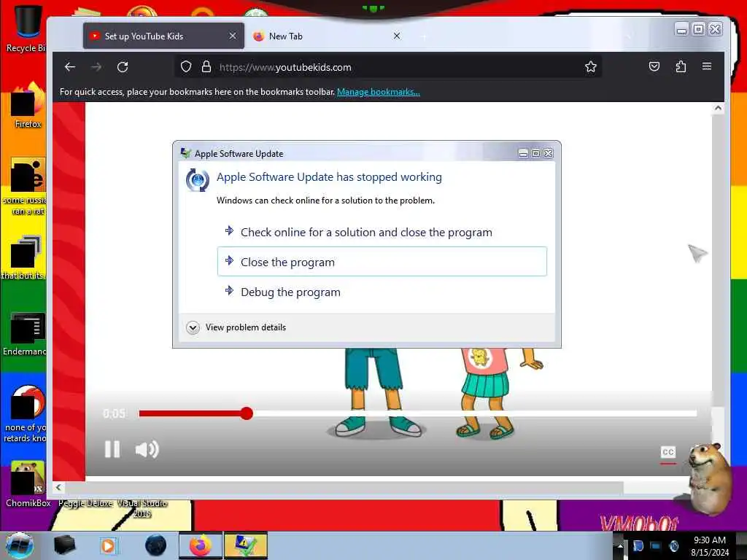Reload the page with the refresh icon
The width and height of the screenshot is (747, 560).
[123, 67]
